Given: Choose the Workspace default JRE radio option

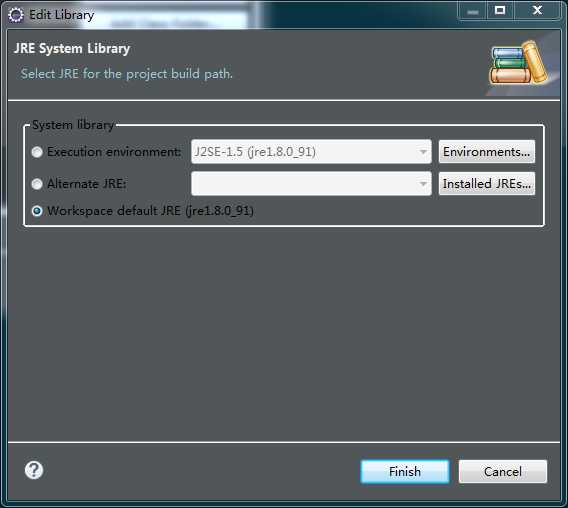Looking at the screenshot, I should pyautogui.click(x=37, y=211).
